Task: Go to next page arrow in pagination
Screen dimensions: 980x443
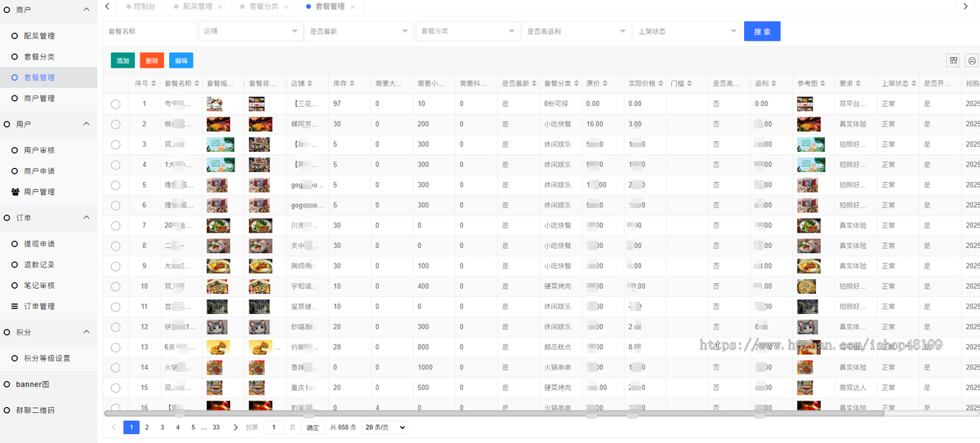Action: [235, 427]
